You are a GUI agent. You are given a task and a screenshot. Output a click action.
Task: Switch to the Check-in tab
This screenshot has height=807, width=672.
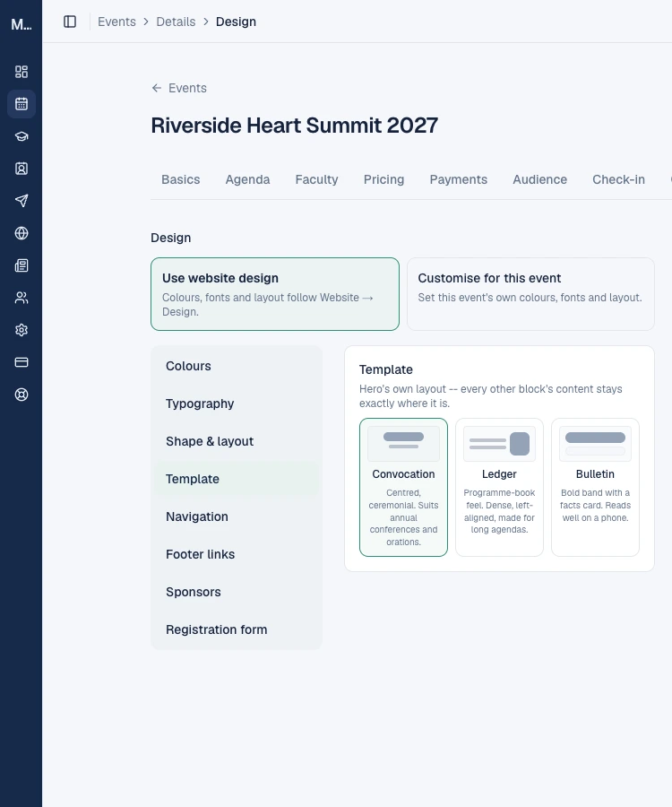(x=618, y=179)
